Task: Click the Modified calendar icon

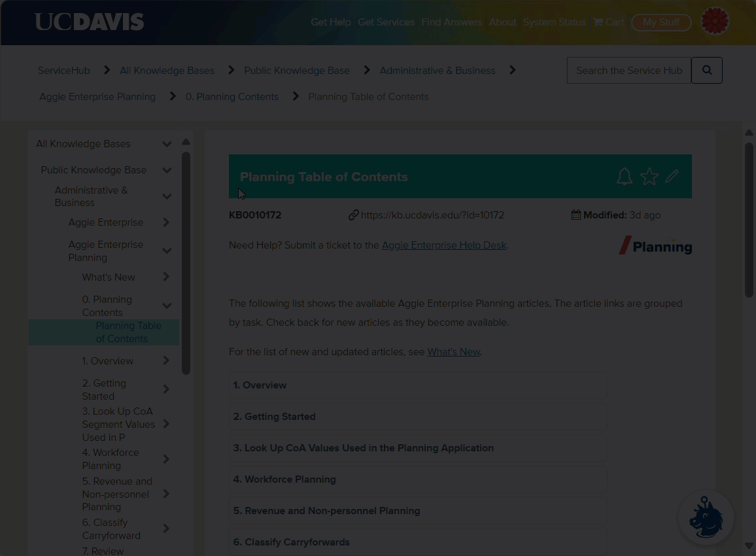Action: [576, 215]
